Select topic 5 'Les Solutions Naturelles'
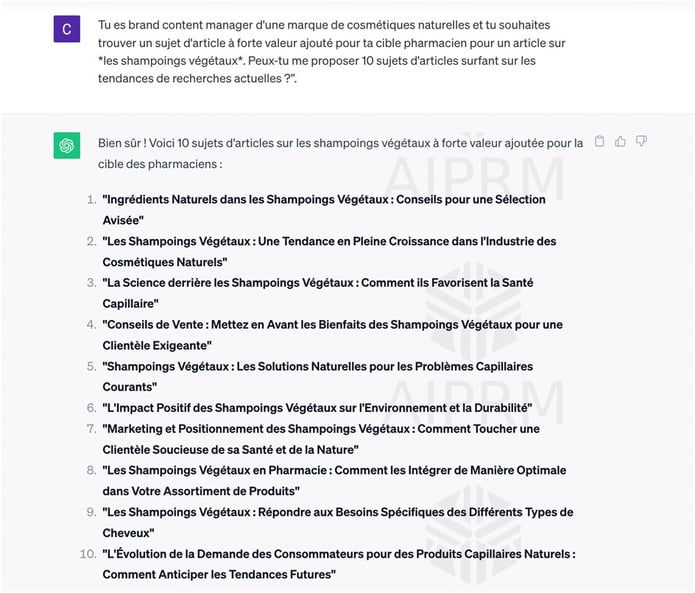 coord(318,376)
